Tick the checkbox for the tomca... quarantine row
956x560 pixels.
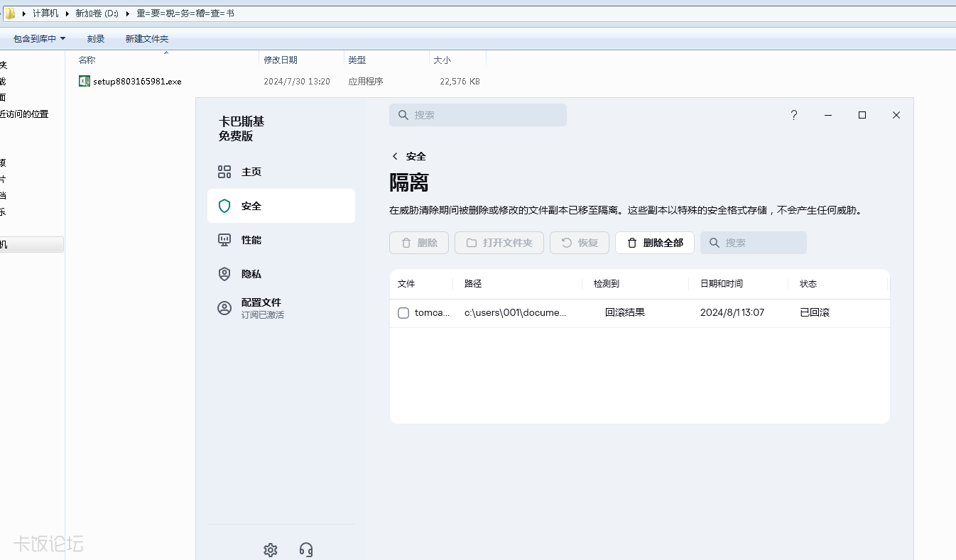(x=403, y=313)
